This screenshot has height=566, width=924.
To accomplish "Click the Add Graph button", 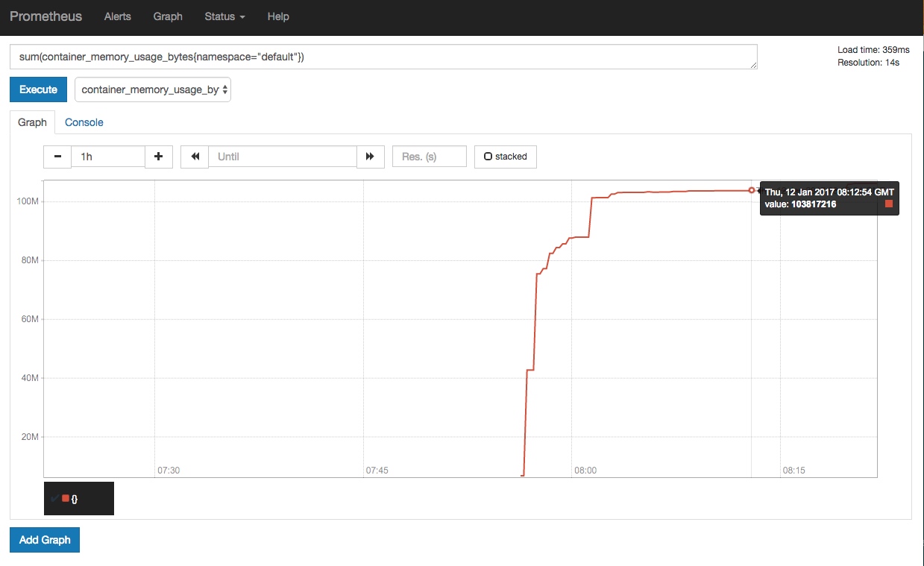I will 45,540.
